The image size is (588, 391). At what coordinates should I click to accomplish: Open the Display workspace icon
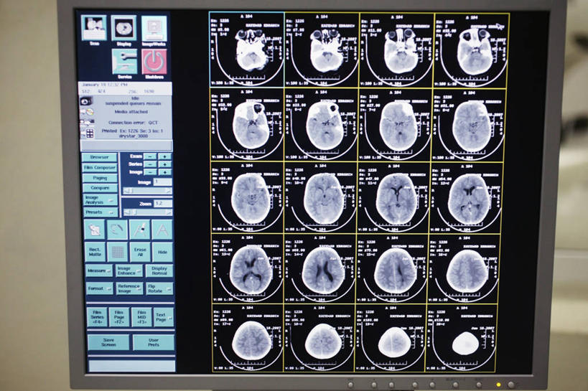tap(124, 28)
